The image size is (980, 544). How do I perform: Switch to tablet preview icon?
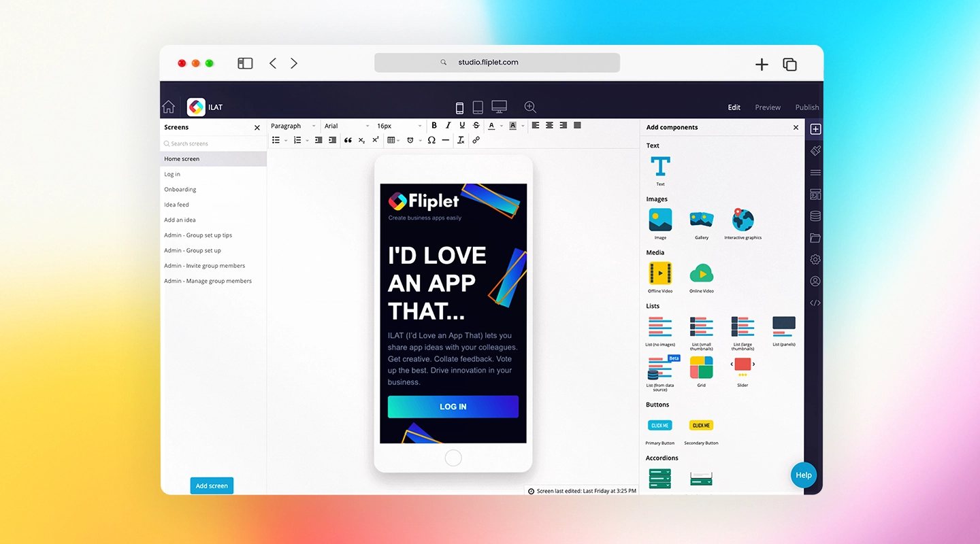tap(478, 107)
